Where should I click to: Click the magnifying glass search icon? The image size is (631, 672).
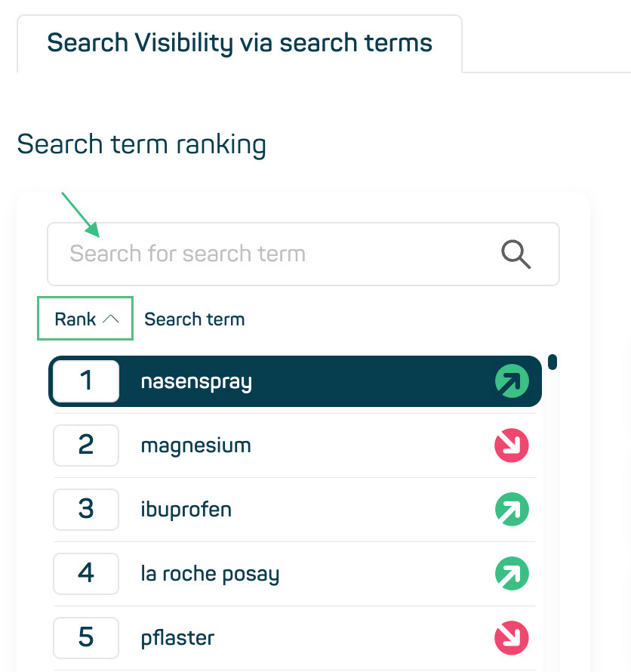[515, 254]
